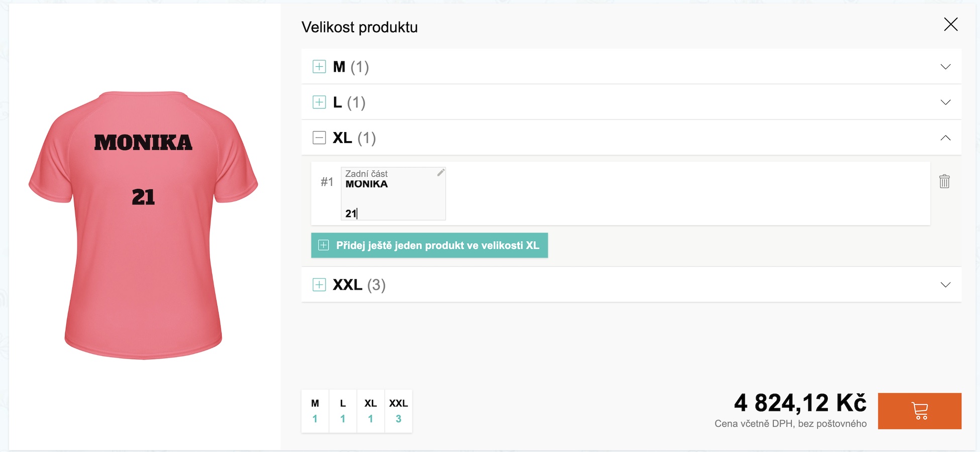Image resolution: width=980 pixels, height=452 pixels.
Task: Click the plus icon next to XXL
Action: click(319, 285)
